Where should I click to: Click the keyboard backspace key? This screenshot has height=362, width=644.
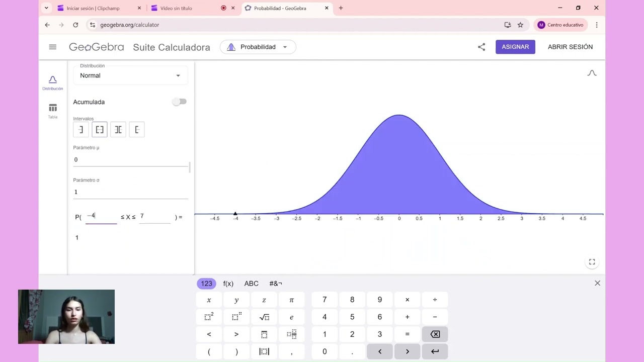tap(435, 334)
